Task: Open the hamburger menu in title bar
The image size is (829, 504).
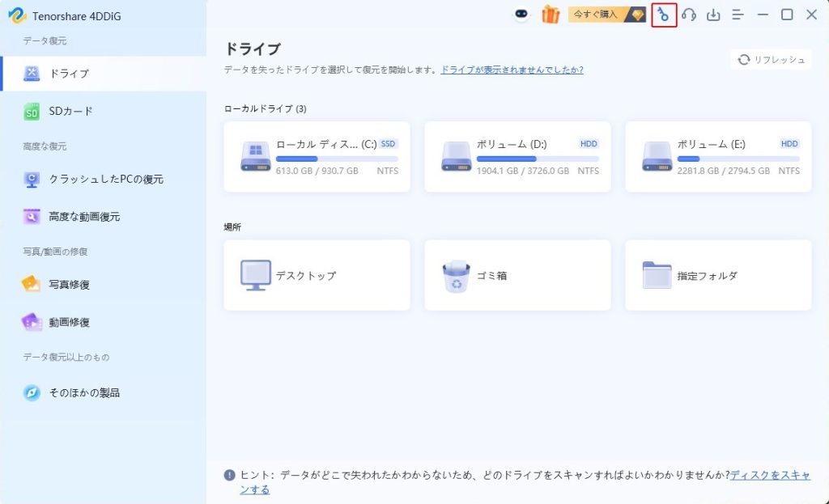Action: [738, 15]
